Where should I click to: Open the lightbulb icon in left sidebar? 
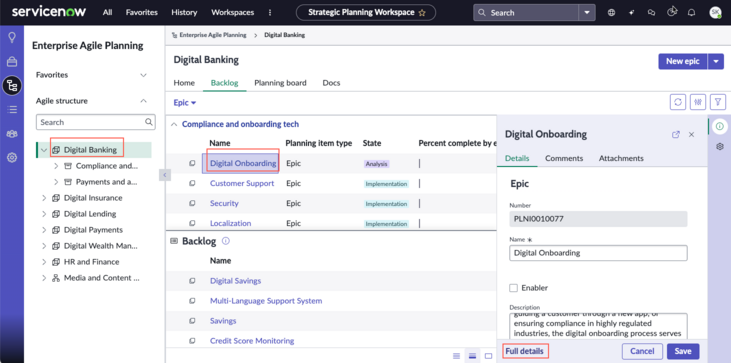[12, 38]
